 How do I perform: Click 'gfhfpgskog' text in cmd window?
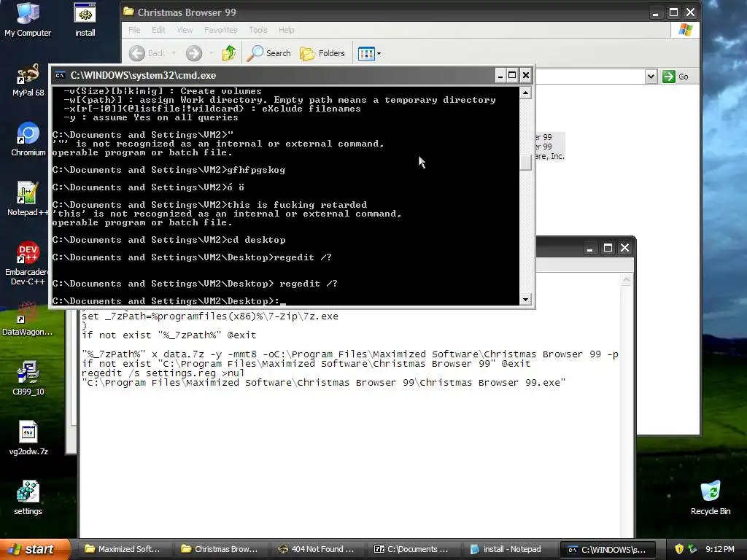[256, 170]
